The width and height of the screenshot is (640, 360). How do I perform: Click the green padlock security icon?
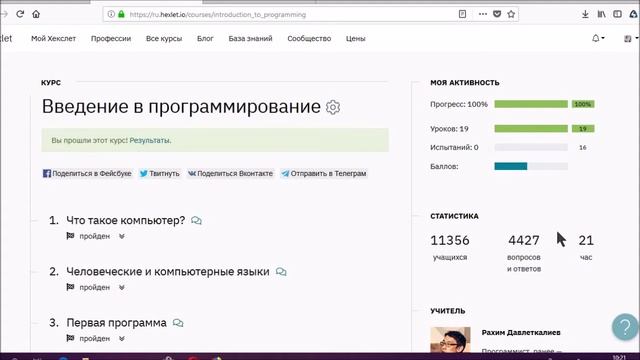tap(121, 14)
